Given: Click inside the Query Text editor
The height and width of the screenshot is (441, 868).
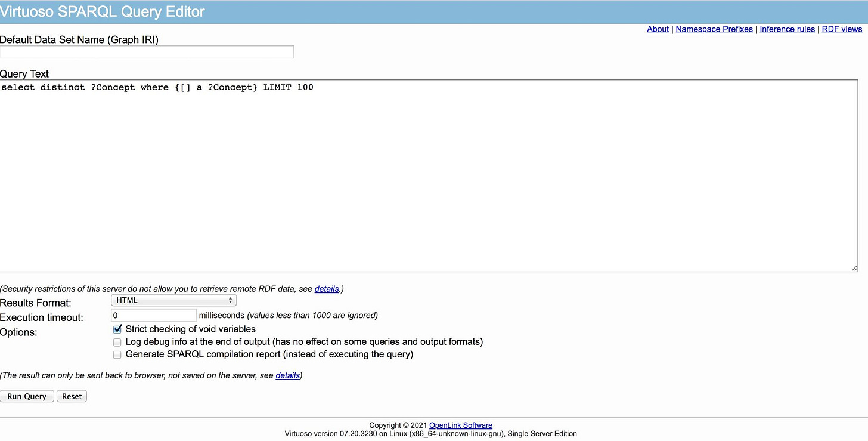Looking at the screenshot, I should click(429, 176).
